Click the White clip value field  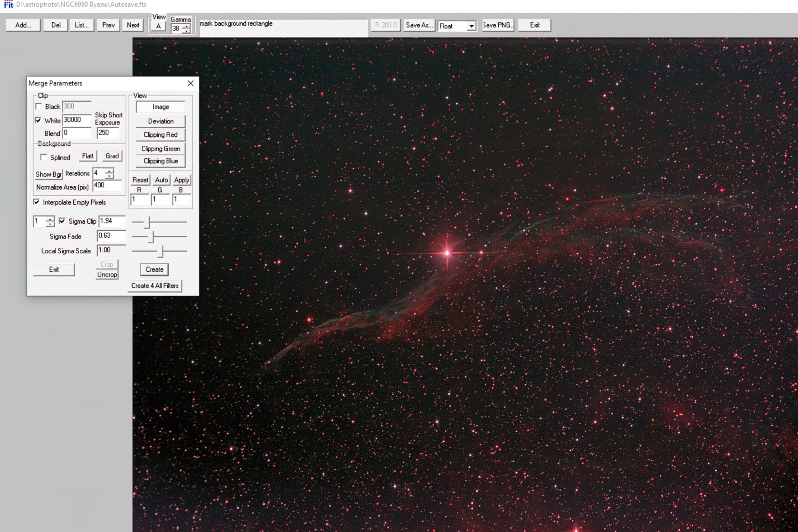[x=76, y=120]
